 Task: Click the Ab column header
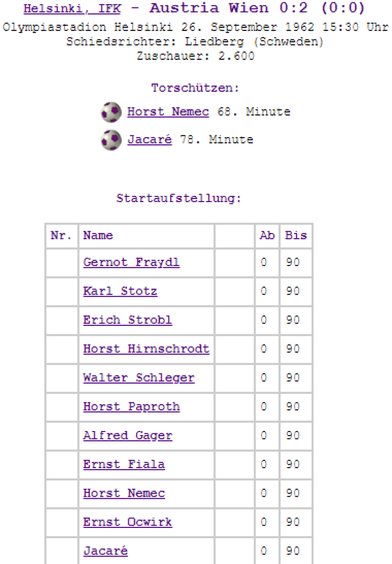pyautogui.click(x=267, y=235)
